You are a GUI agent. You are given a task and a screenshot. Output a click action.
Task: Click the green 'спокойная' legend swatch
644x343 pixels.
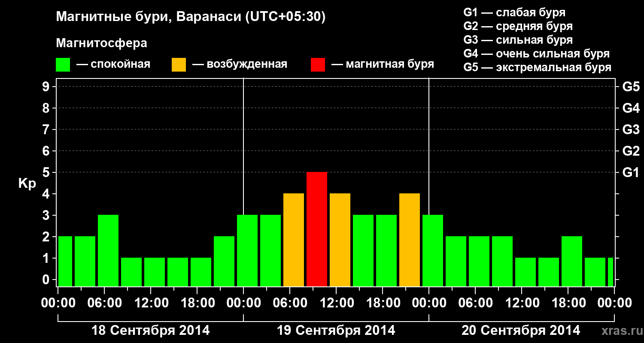click(x=63, y=65)
